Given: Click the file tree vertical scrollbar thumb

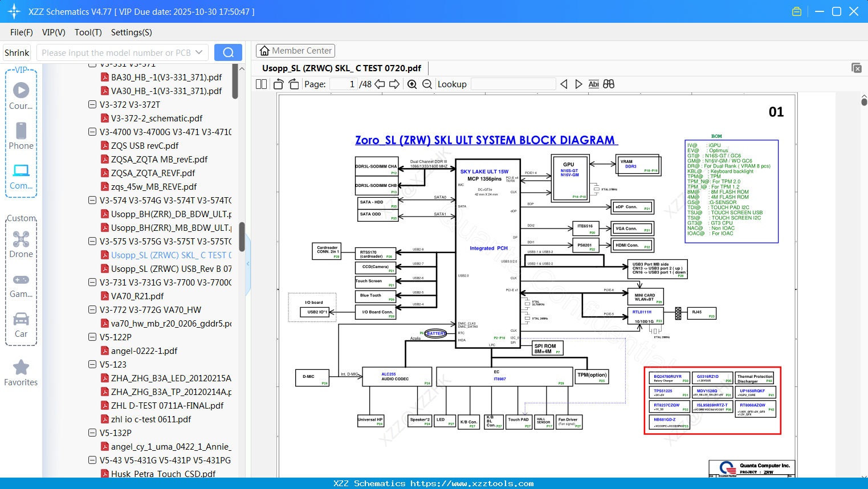Looking at the screenshot, I should [x=242, y=237].
